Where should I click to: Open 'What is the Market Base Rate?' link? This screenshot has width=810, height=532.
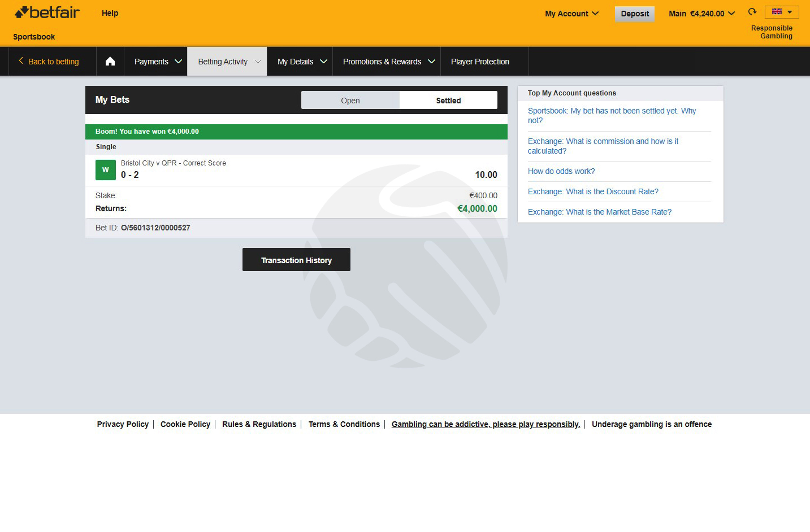pyautogui.click(x=600, y=212)
